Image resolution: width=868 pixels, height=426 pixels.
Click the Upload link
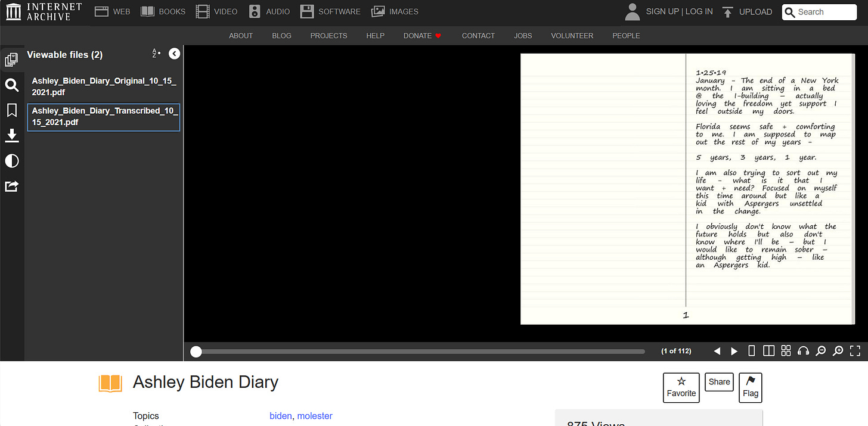755,11
